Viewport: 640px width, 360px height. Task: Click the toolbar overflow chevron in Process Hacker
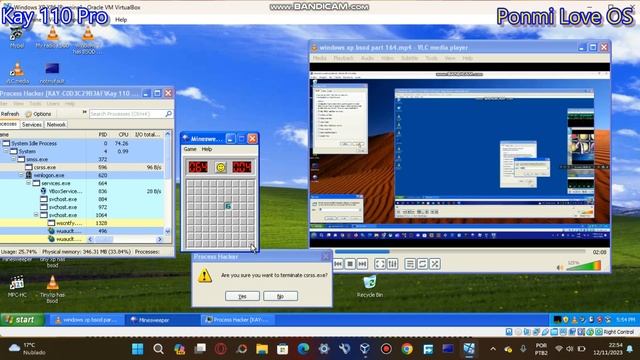coord(84,112)
